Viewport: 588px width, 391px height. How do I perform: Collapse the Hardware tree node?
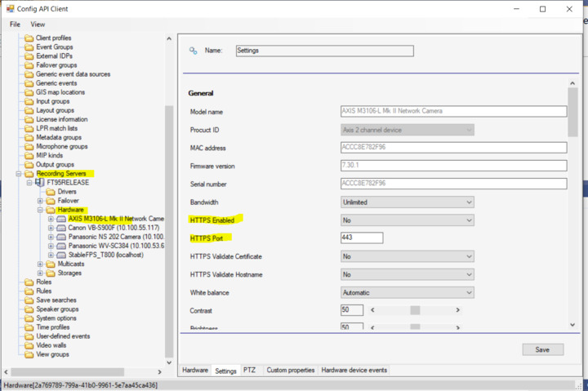[40, 210]
